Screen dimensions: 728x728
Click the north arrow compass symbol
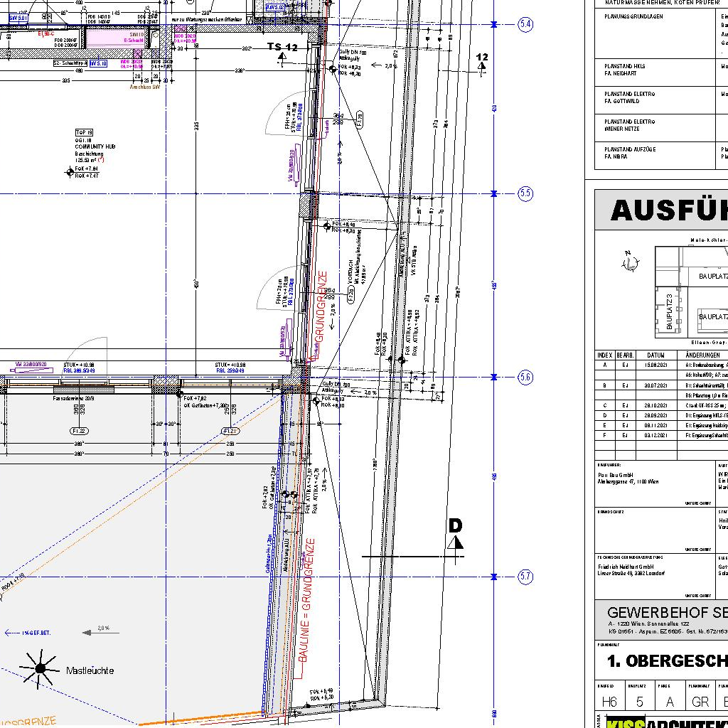click(x=630, y=264)
